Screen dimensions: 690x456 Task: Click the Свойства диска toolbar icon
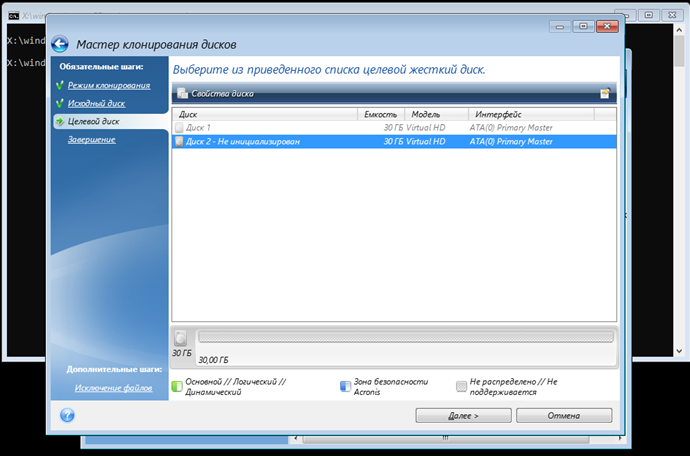183,94
